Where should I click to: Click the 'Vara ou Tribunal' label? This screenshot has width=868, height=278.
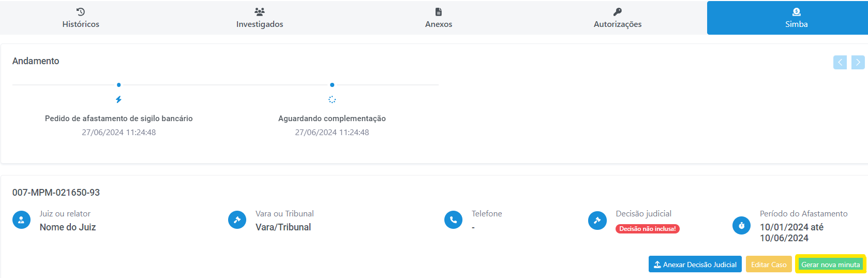tap(285, 214)
